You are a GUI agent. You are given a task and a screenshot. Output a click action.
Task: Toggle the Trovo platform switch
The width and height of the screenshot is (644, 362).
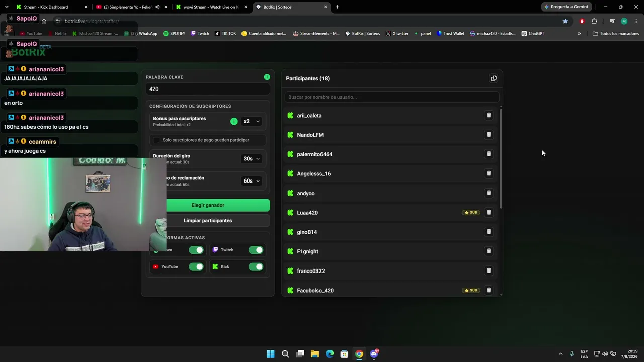pos(196,250)
